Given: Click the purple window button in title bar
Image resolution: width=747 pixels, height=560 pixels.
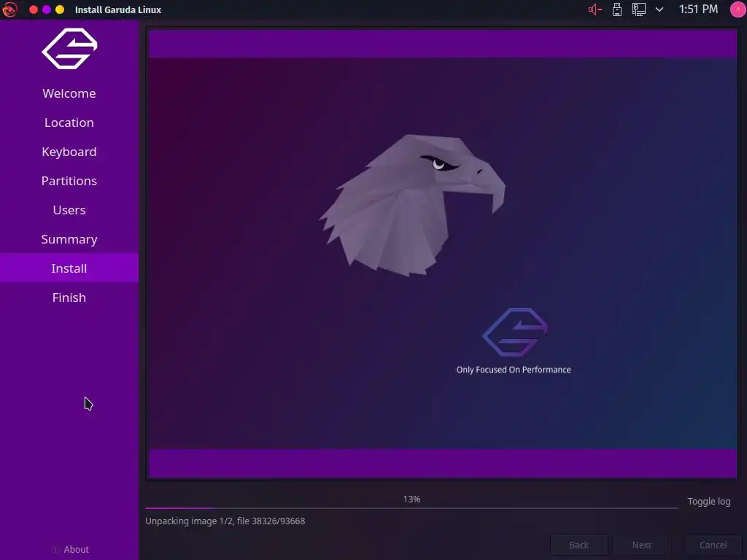Looking at the screenshot, I should pyautogui.click(x=47, y=9).
